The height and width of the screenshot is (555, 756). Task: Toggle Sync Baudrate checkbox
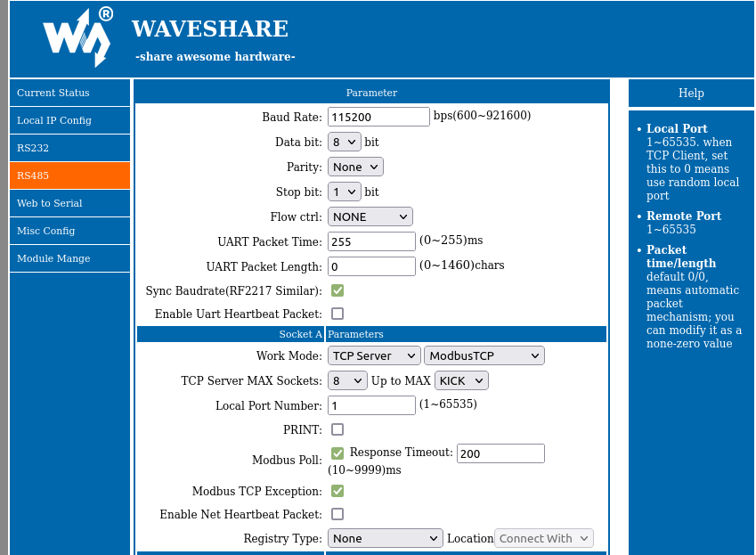[x=337, y=290]
